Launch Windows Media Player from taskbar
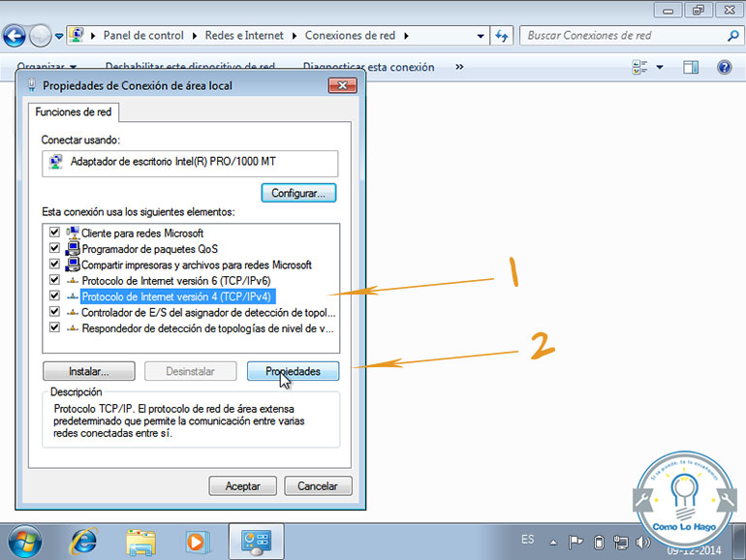This screenshot has width=746, height=560. [198, 541]
